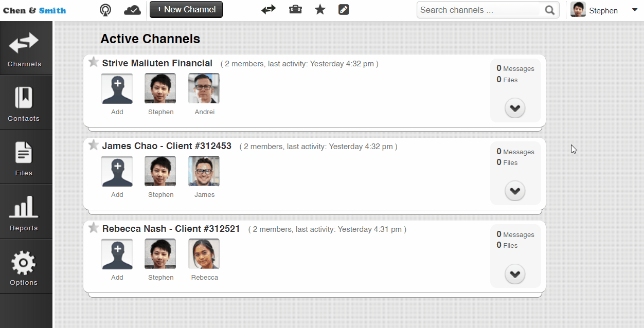Expand the Rebecca Nash channel chevron
Image resolution: width=644 pixels, height=328 pixels.
point(515,274)
